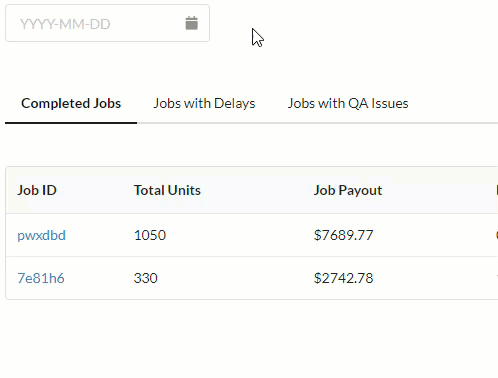Click the cut-off column header after Job Payout
The height and width of the screenshot is (378, 498).
click(x=497, y=190)
